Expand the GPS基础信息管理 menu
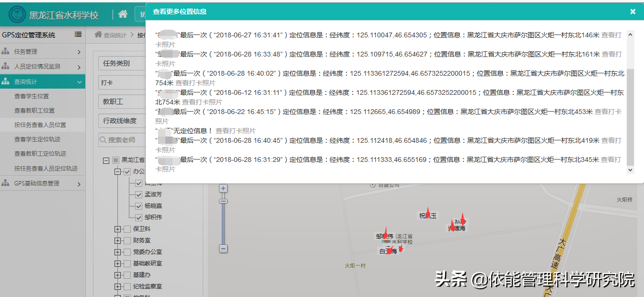 coord(43,183)
